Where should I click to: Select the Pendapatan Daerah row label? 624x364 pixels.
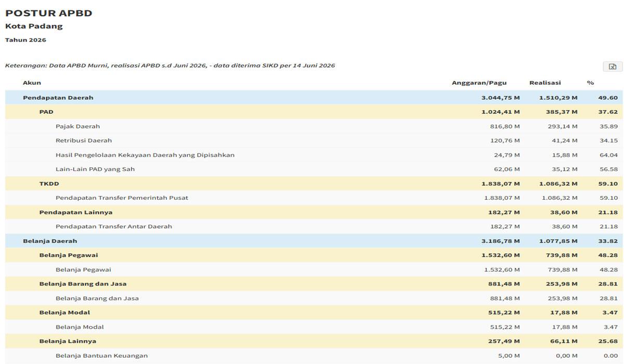tap(58, 98)
